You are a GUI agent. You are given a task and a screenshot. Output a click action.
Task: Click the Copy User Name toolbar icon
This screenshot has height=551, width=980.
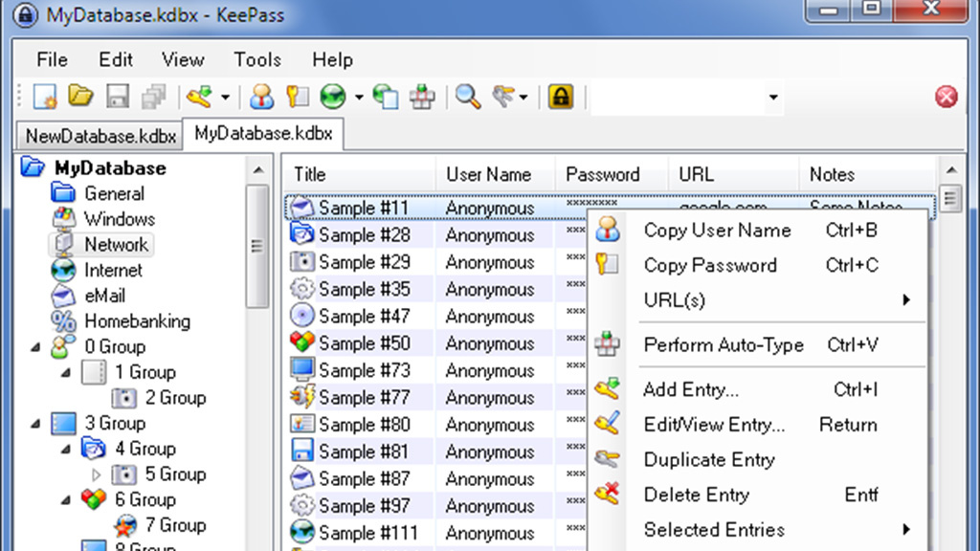point(262,97)
